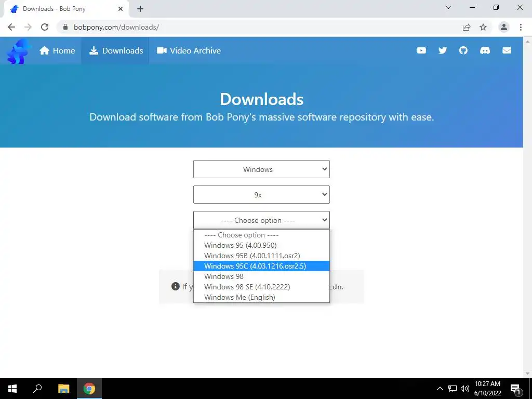Click the network tray icon
The height and width of the screenshot is (399, 532).
(453, 389)
